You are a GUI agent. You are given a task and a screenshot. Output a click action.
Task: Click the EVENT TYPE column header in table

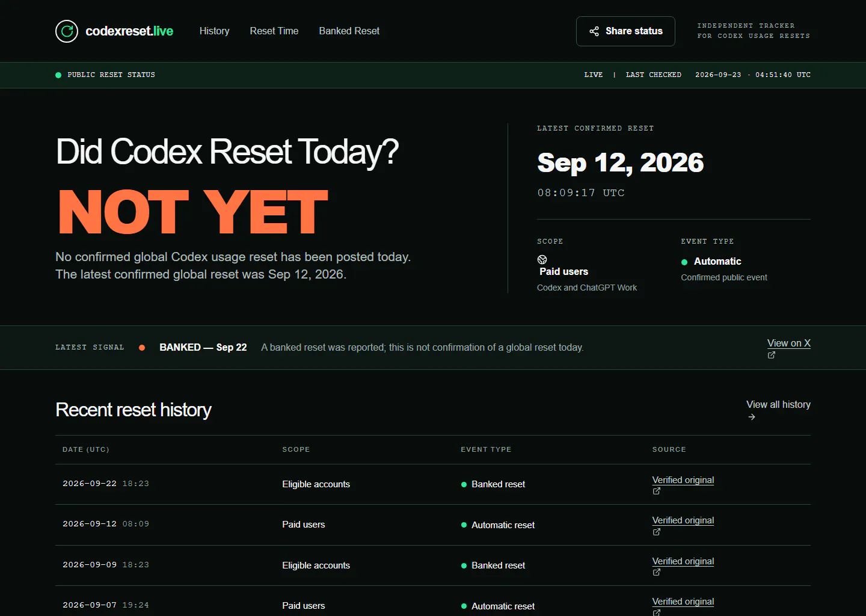tap(486, 449)
